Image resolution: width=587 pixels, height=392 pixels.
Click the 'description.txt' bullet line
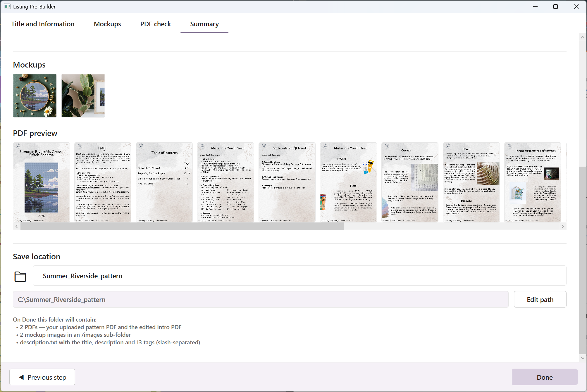pos(108,342)
